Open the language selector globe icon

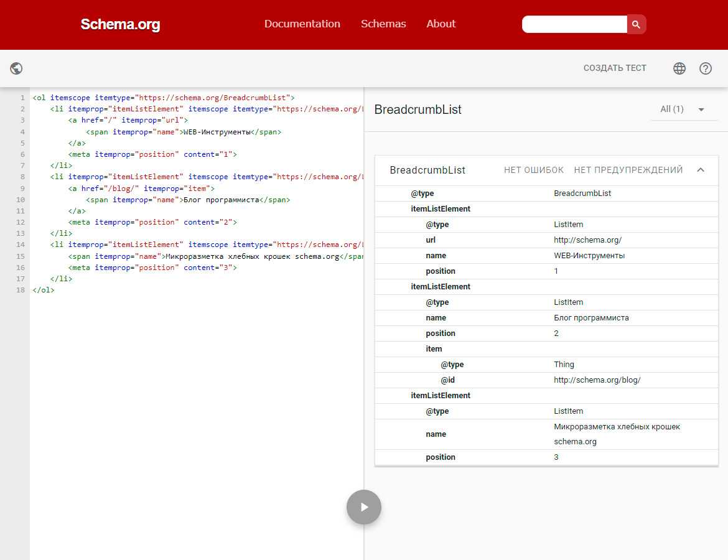[x=679, y=68]
